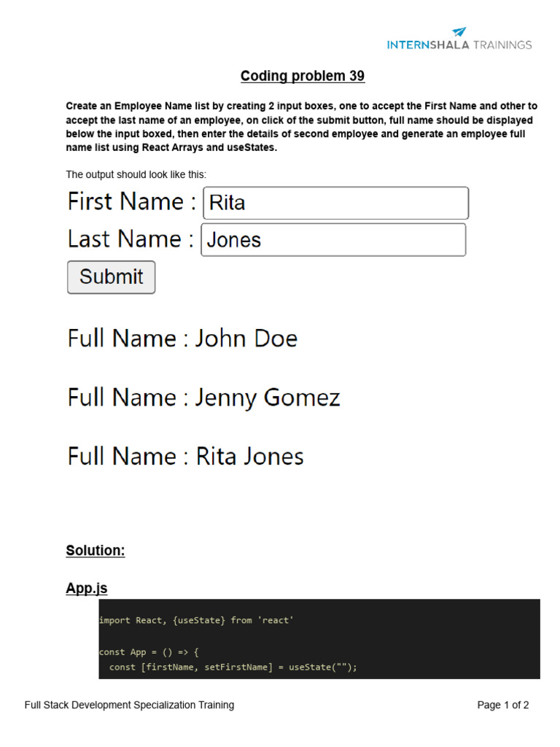Select the Full Name Rita Jones entry
The width and height of the screenshot is (560, 747).
coord(185,457)
